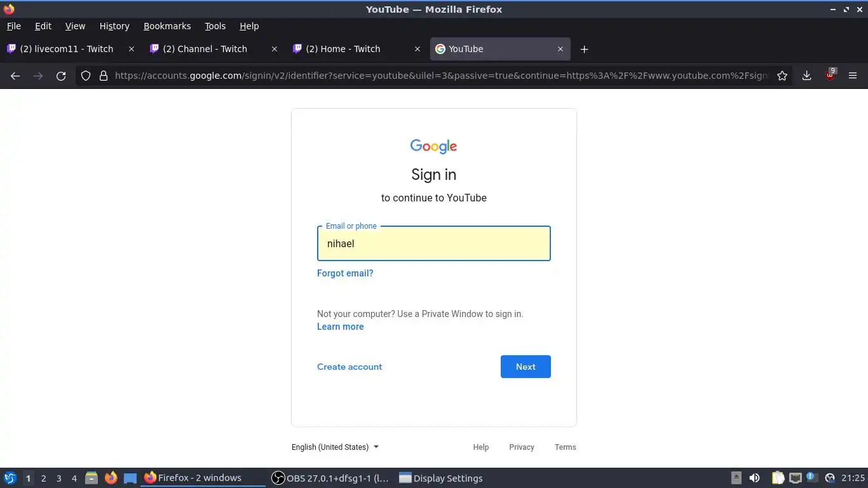Open the update notifier tray icon

[811, 477]
